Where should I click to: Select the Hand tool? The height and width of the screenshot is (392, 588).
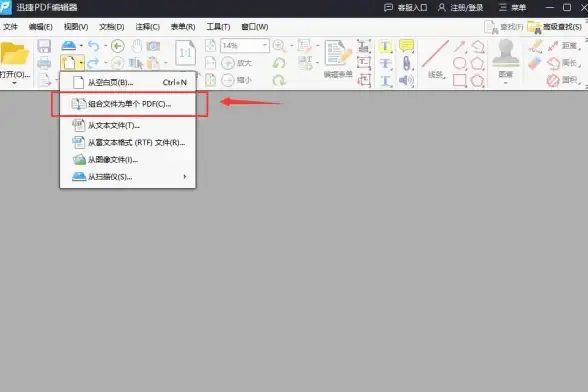pyautogui.click(x=136, y=46)
